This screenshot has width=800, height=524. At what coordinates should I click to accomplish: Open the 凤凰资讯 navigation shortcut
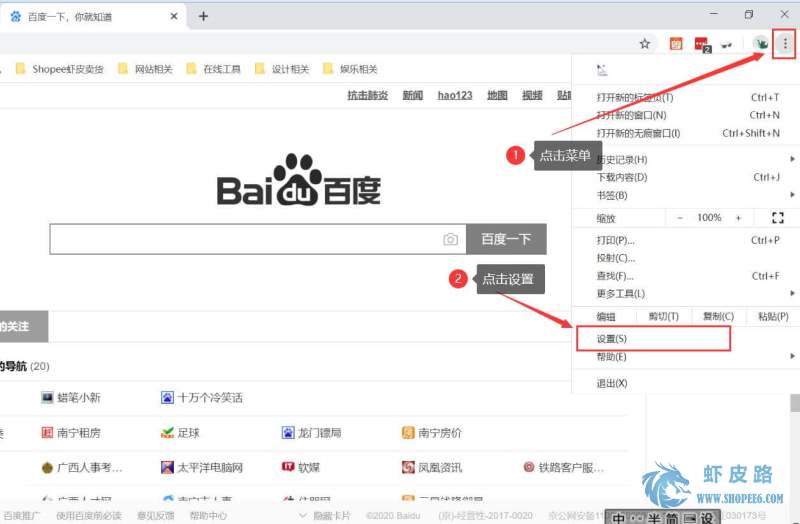tap(432, 467)
